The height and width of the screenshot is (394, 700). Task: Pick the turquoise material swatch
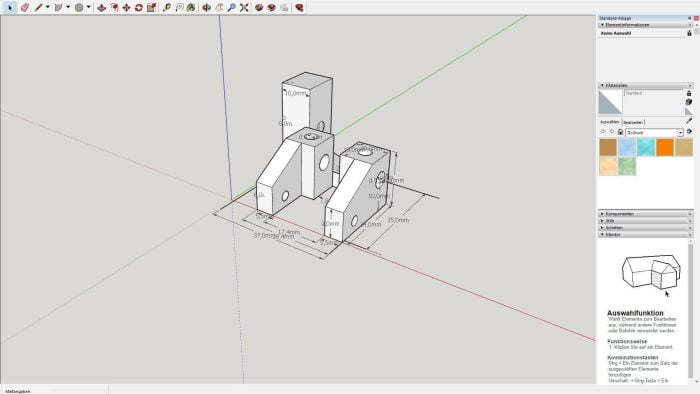[646, 147]
